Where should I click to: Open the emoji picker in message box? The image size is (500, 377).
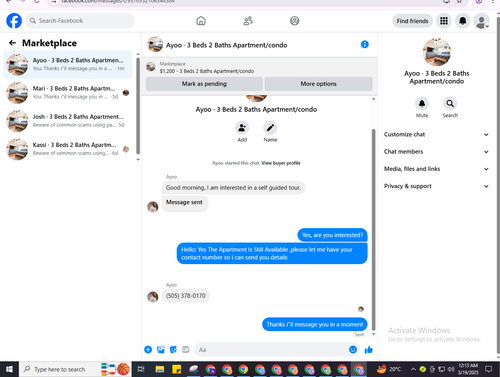point(353,349)
